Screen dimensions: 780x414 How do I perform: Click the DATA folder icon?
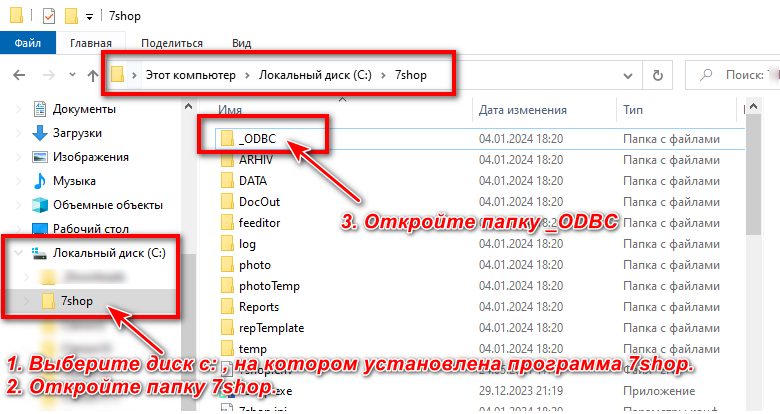click(x=227, y=181)
